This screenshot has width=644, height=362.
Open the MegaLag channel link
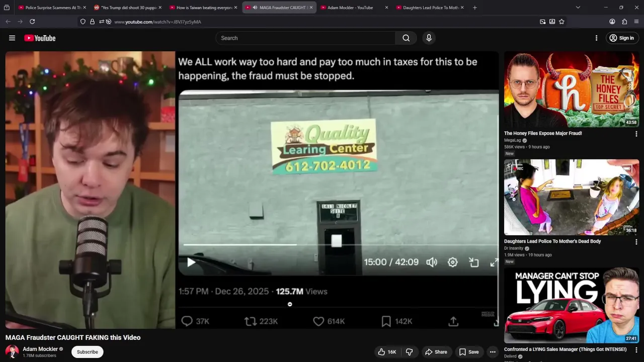click(x=513, y=140)
